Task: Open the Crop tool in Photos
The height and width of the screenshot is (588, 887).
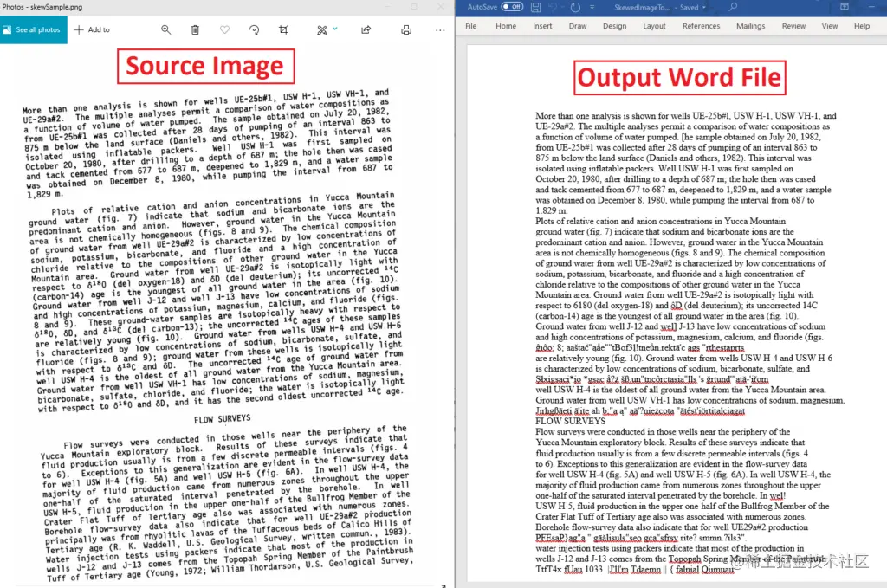Action: click(x=284, y=30)
